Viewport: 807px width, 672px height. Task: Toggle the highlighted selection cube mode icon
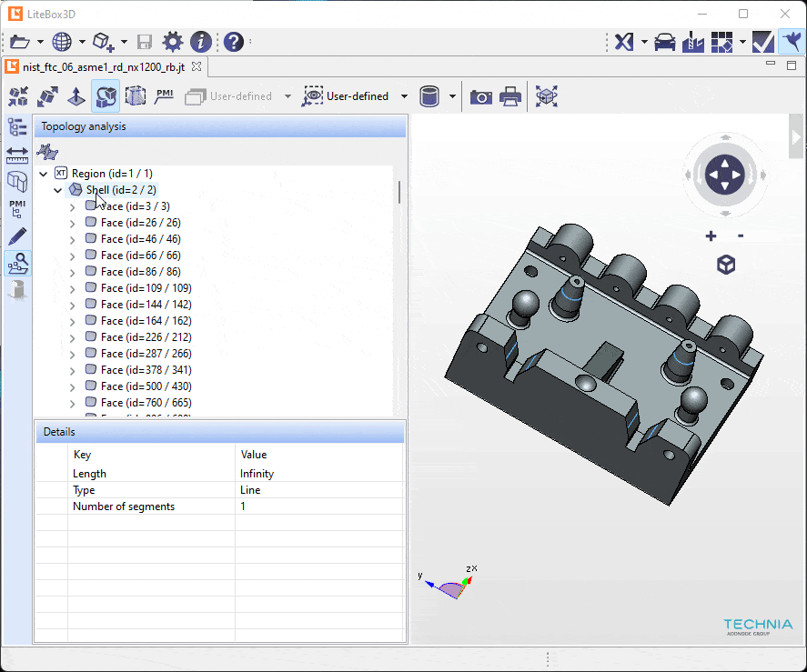[x=106, y=96]
